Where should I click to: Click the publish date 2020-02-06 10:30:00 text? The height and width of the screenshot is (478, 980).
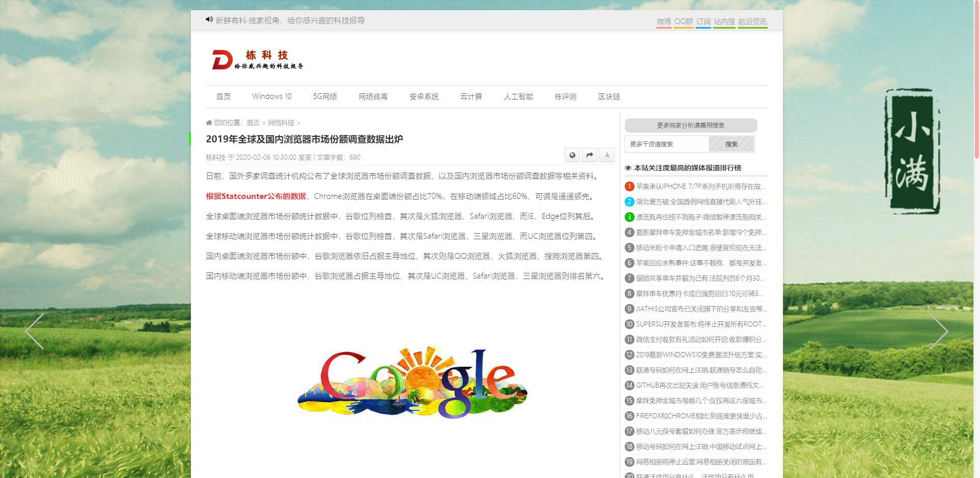(x=266, y=158)
